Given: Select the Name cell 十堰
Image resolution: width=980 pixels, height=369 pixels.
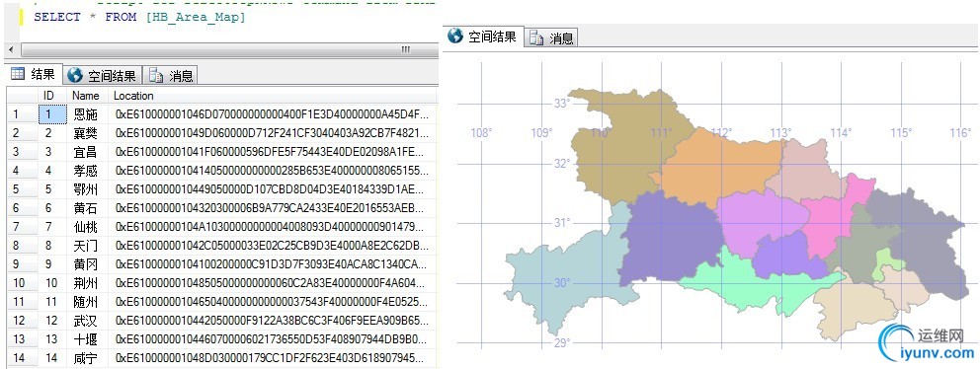Looking at the screenshot, I should [x=86, y=339].
